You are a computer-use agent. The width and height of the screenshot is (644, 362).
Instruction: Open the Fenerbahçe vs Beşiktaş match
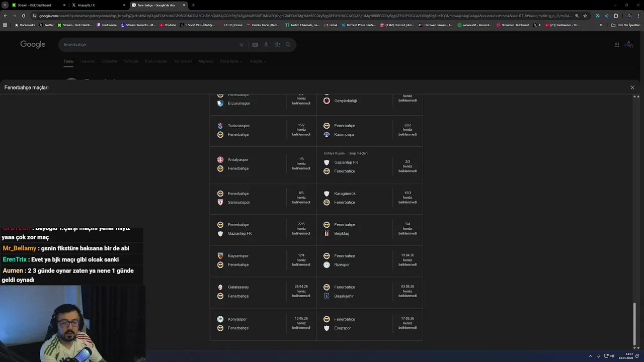point(370,229)
